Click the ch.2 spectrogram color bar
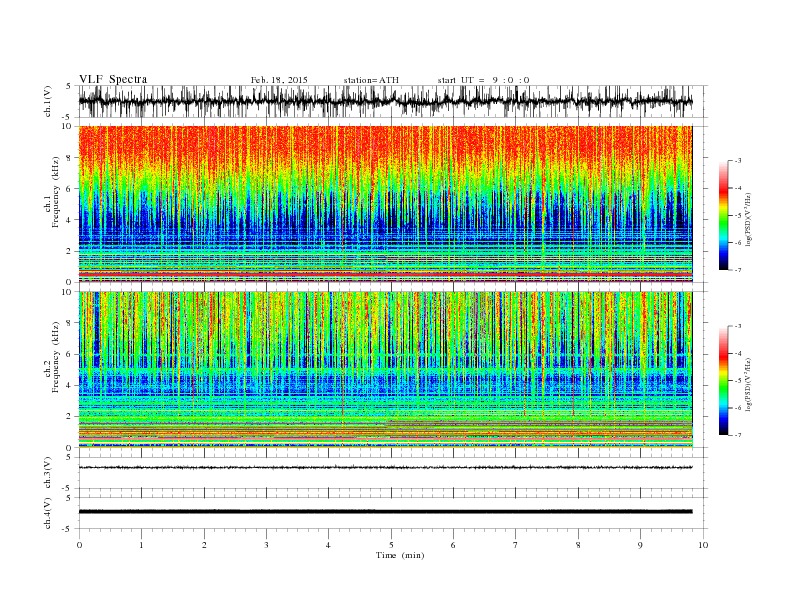 [724, 380]
